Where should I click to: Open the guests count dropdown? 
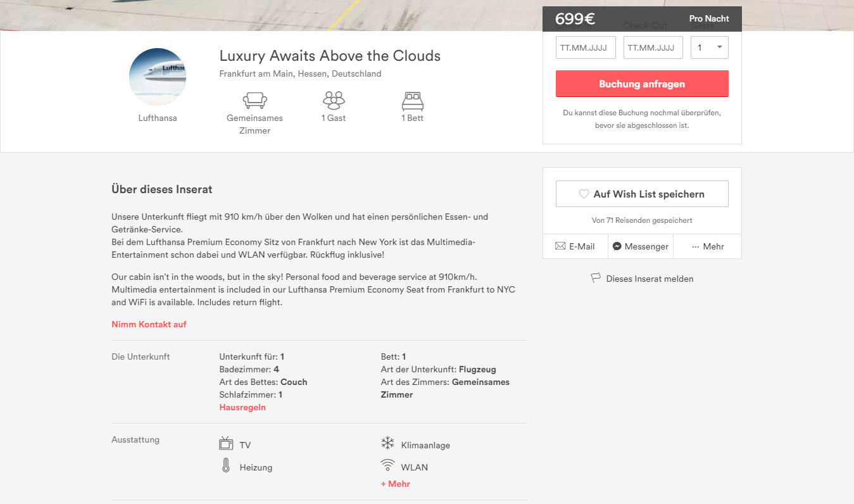click(709, 47)
